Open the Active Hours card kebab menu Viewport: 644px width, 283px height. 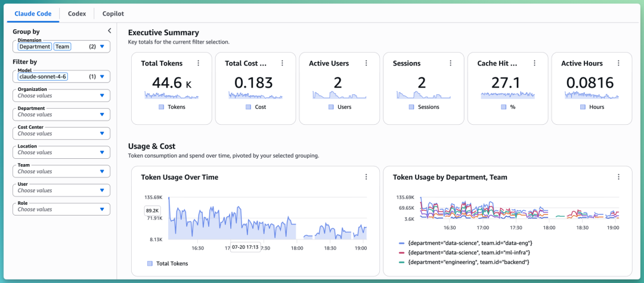[618, 63]
